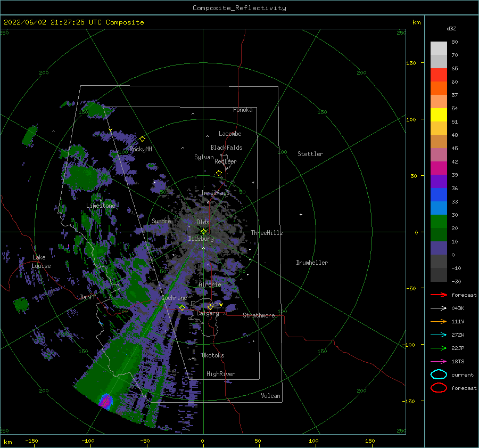Click the white 04DK arrow in the legend
The image size is (479, 448).
pyautogui.click(x=439, y=308)
